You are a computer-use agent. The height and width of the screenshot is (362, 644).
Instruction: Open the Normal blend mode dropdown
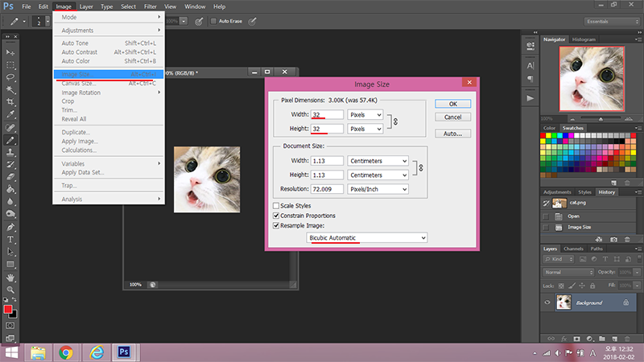point(568,272)
